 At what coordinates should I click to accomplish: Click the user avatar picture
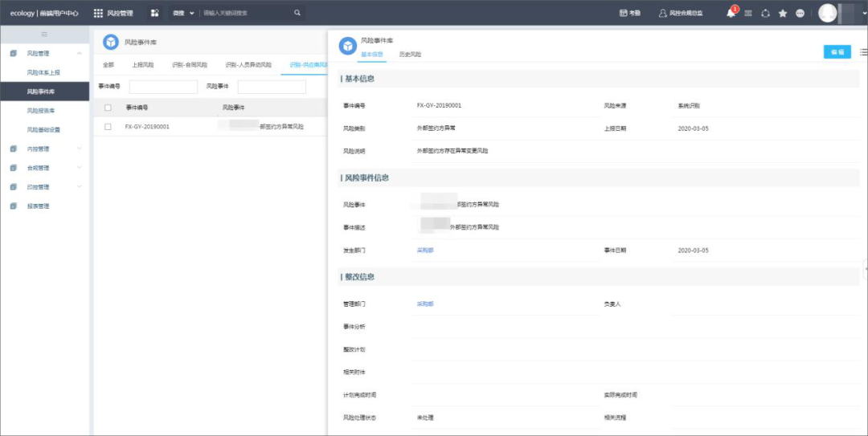coord(828,13)
